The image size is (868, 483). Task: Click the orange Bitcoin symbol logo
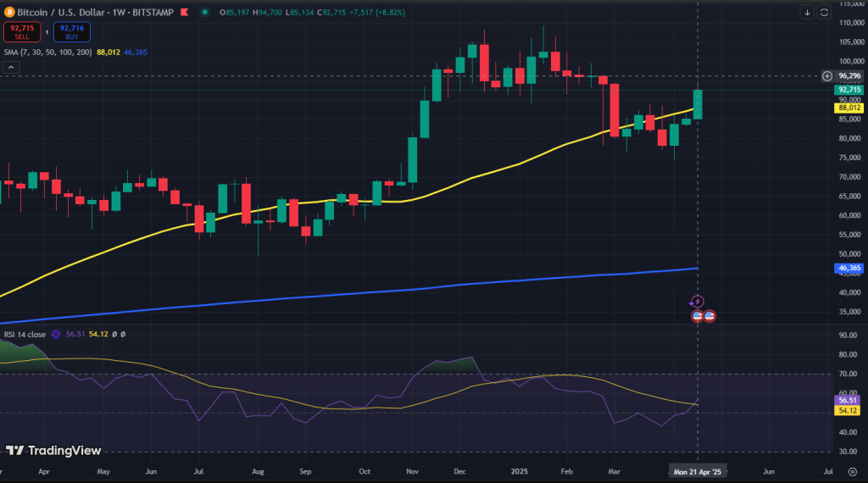click(x=9, y=12)
